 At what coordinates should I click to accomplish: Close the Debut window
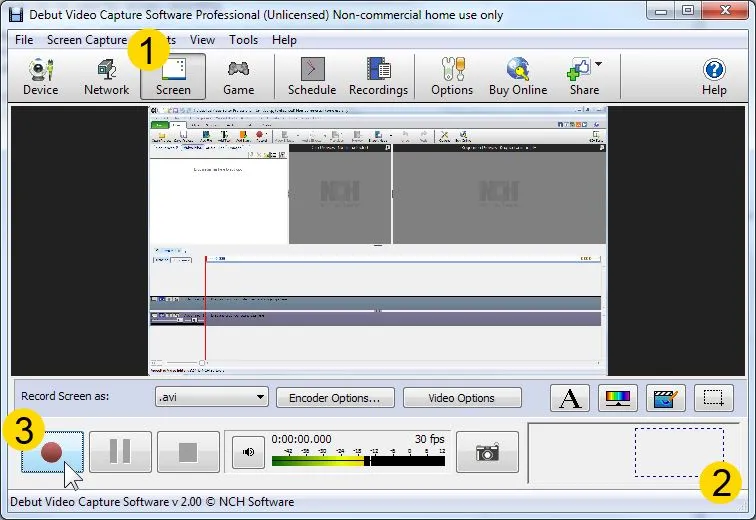(725, 11)
